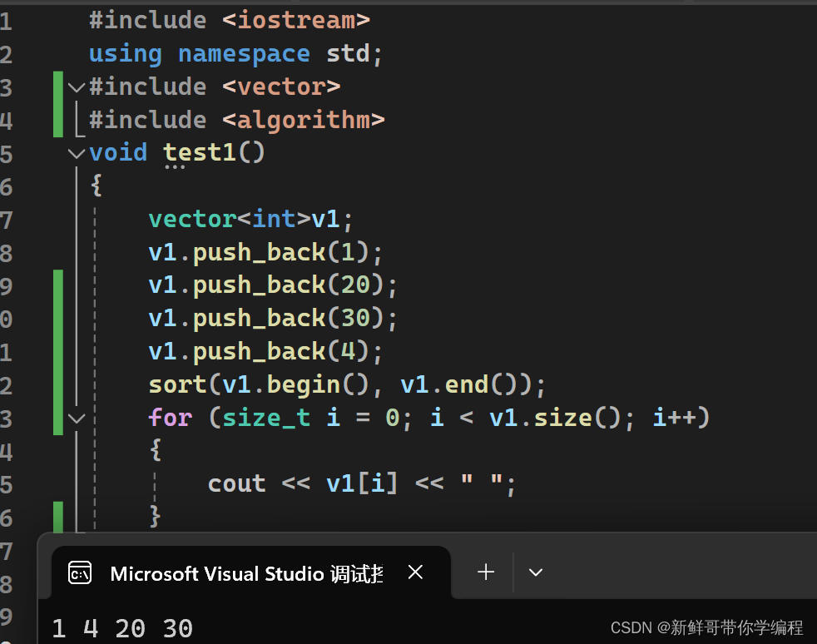Collapse the #include <vector> region chevron
Image resolution: width=817 pixels, height=644 pixels.
coord(77,87)
